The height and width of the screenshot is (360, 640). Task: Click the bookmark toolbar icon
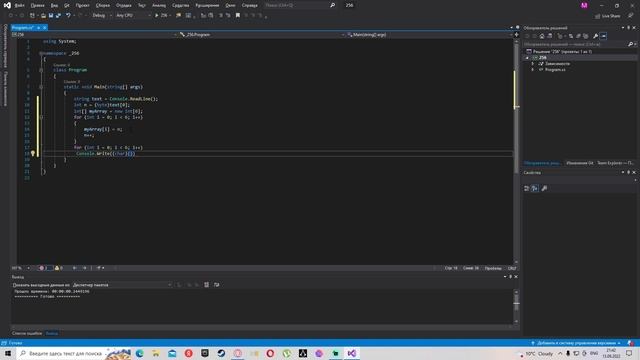click(238, 16)
